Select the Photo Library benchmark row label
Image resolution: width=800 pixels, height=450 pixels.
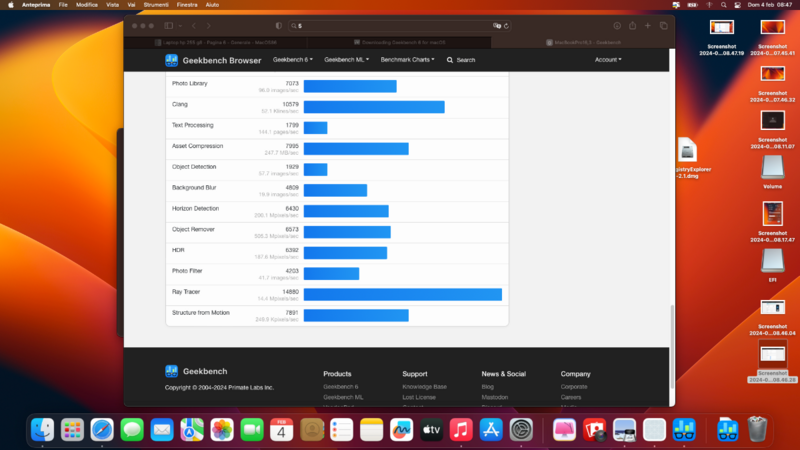pos(190,83)
